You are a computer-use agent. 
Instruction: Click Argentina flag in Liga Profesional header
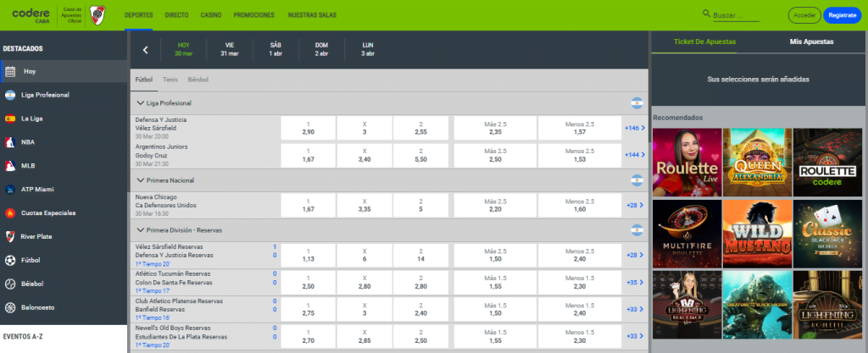tap(637, 102)
